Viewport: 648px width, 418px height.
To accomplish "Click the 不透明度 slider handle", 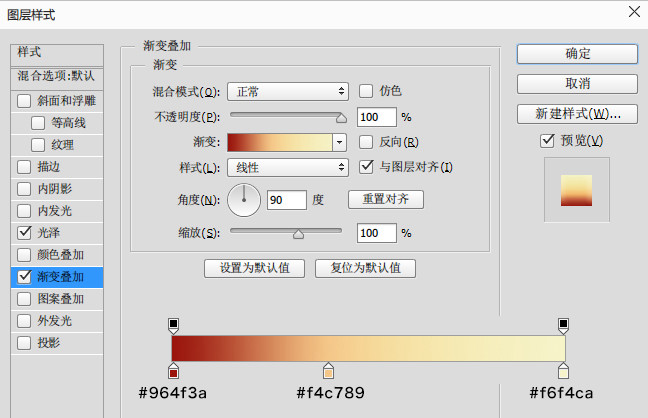I will click(x=341, y=118).
